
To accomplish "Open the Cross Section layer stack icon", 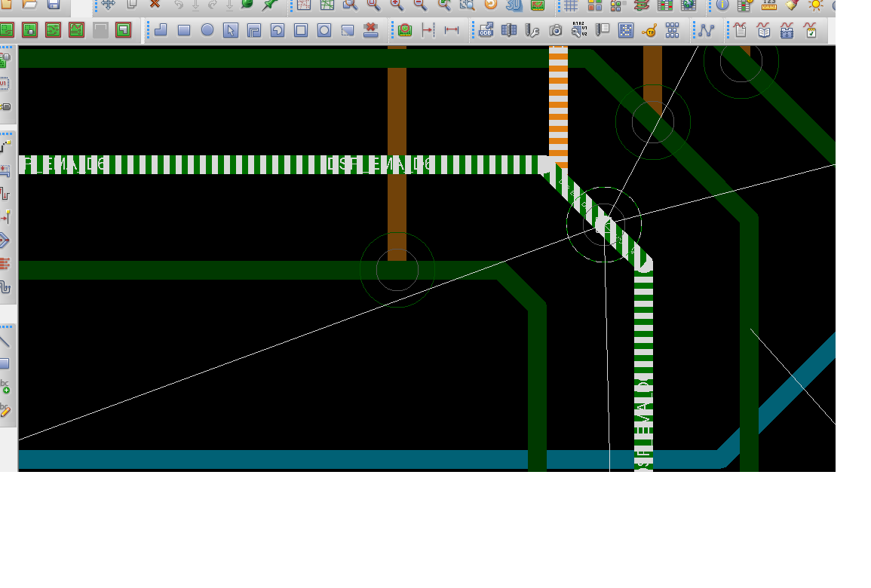I will point(641,5).
